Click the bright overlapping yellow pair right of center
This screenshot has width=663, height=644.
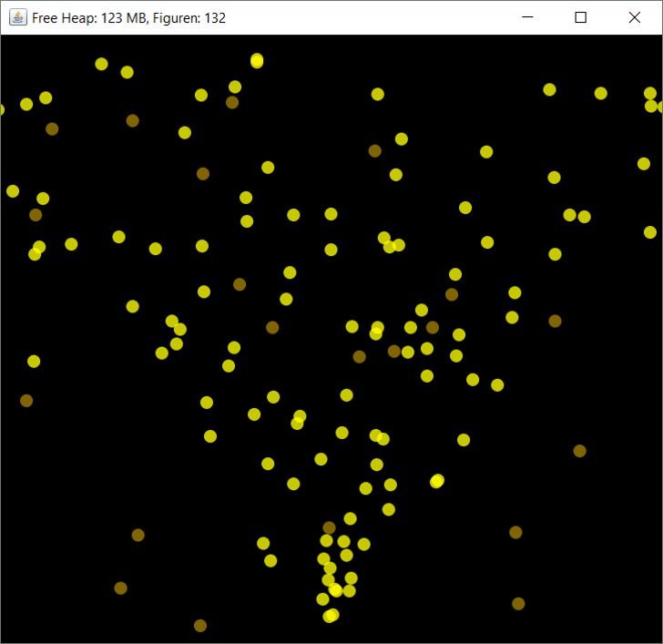click(x=437, y=481)
